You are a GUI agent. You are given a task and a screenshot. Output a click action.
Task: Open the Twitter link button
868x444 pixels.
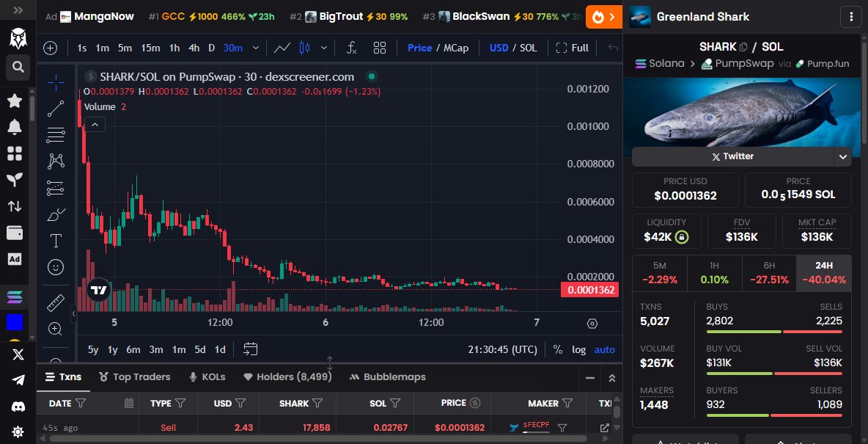tap(733, 157)
